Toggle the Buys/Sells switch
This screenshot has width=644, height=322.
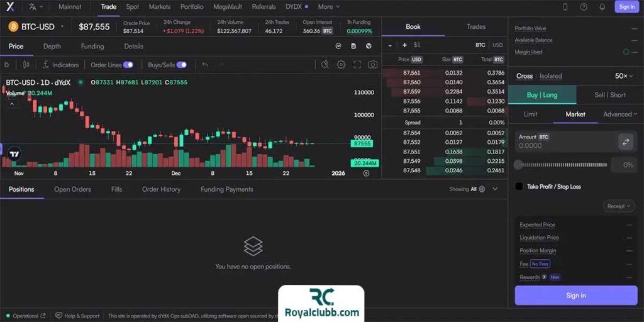pyautogui.click(x=182, y=65)
